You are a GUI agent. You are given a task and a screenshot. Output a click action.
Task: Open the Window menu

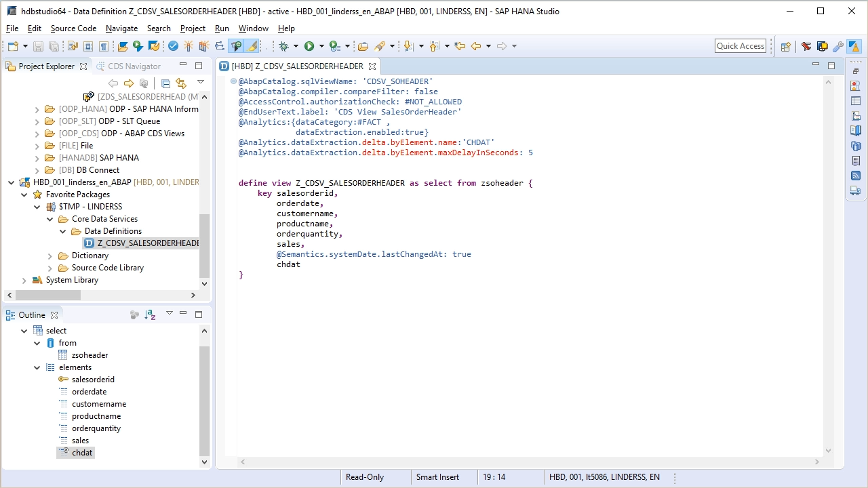[x=254, y=28]
